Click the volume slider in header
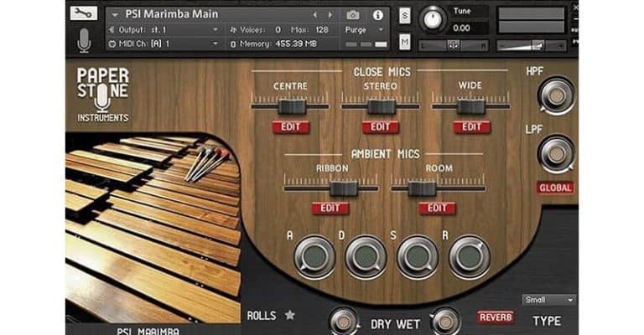Viewport: 644px width, 335px height. click(x=532, y=45)
